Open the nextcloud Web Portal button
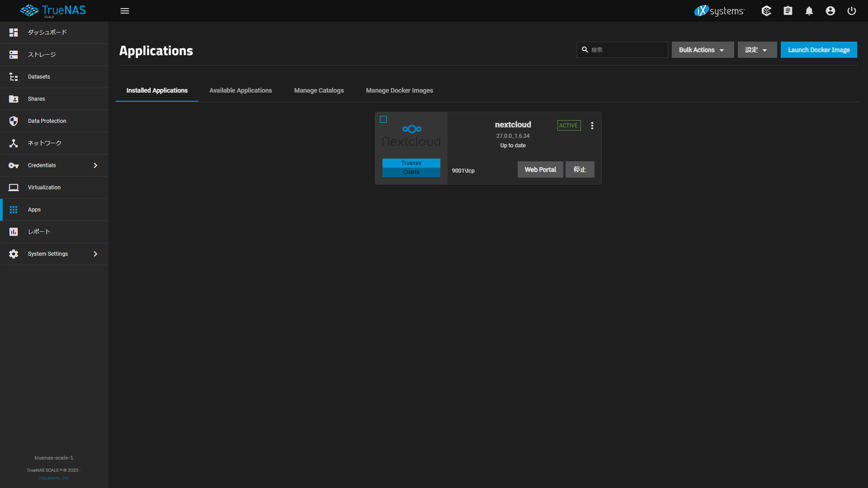 (x=540, y=169)
